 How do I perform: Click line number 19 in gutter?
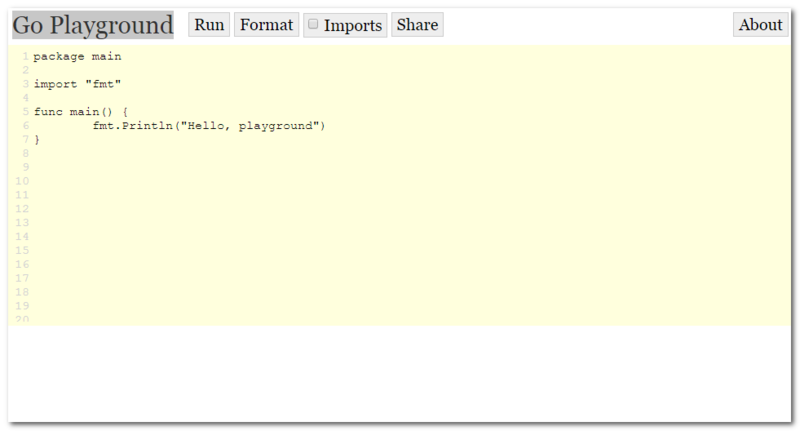pos(22,306)
